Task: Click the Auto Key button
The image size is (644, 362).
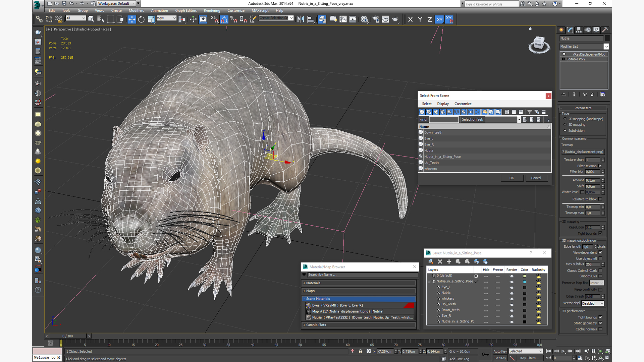Action: pos(500,352)
